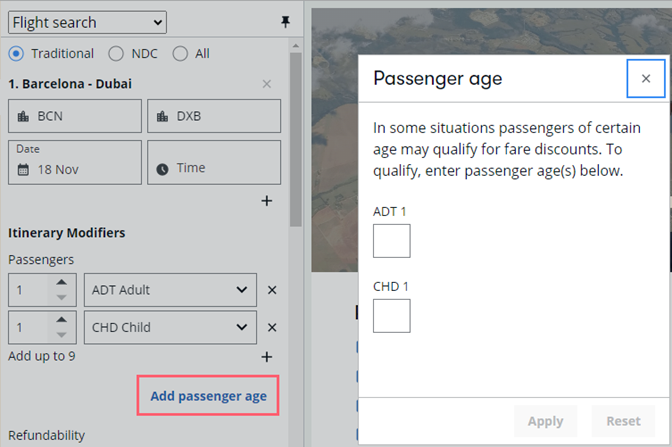Pin the Flight search panel
Viewport: 672px width, 447px height.
point(285,22)
